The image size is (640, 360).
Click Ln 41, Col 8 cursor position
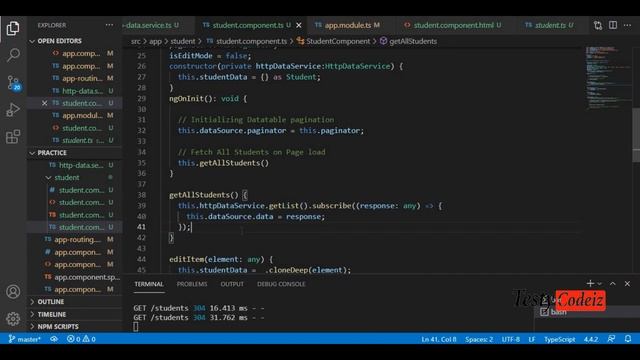[x=439, y=339]
